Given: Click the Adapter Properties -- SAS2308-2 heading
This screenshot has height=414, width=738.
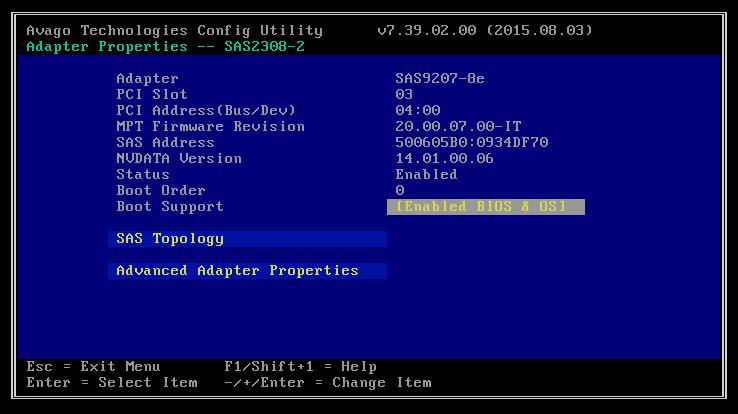Looking at the screenshot, I should [165, 47].
